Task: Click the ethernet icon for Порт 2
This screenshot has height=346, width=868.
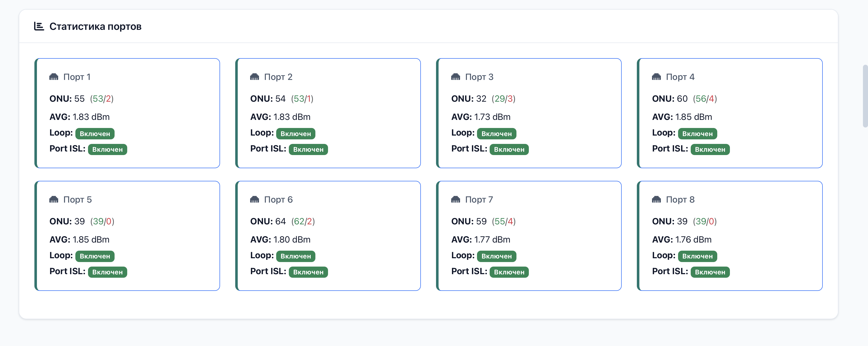Action: [x=254, y=77]
